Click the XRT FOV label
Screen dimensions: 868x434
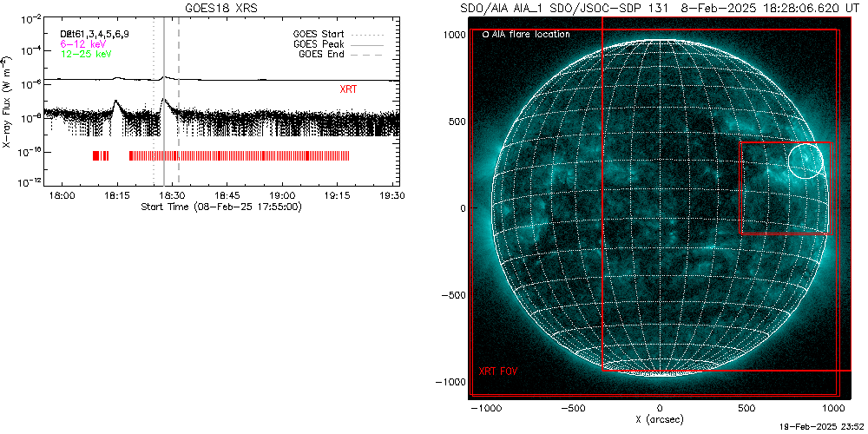[498, 371]
